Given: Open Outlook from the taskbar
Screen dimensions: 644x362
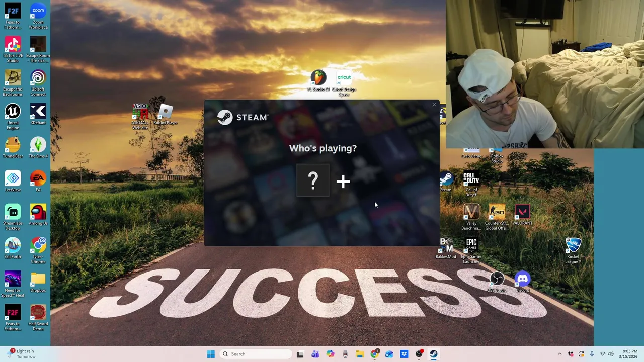Looking at the screenshot, I should coord(389,354).
